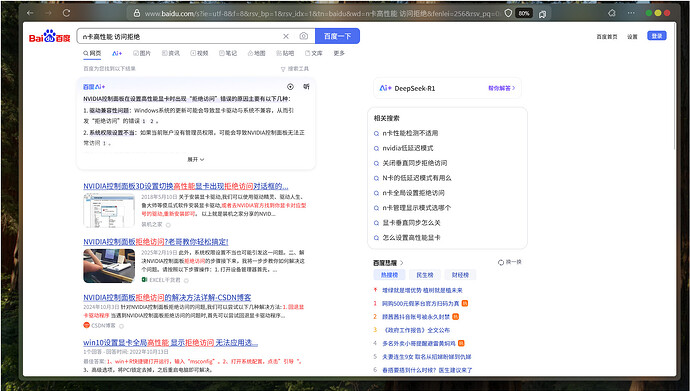The image size is (690, 391).
Task: Expand the AI answer with 展开
Action: (x=196, y=159)
